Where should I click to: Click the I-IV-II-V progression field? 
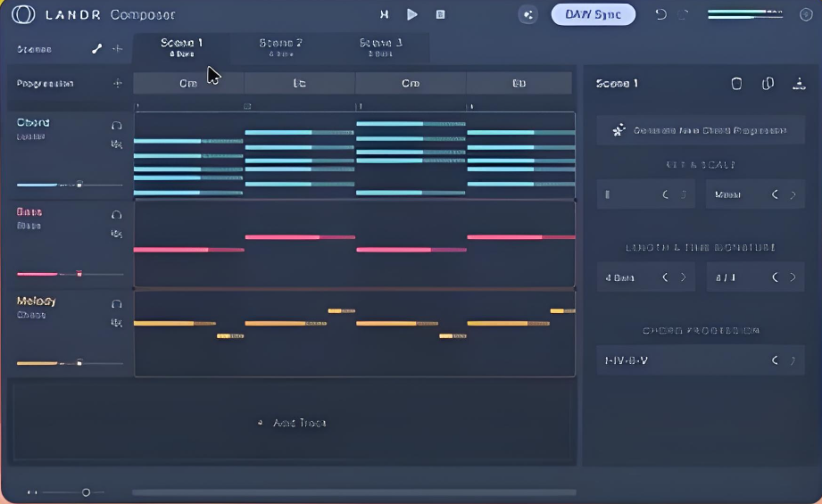click(x=701, y=360)
